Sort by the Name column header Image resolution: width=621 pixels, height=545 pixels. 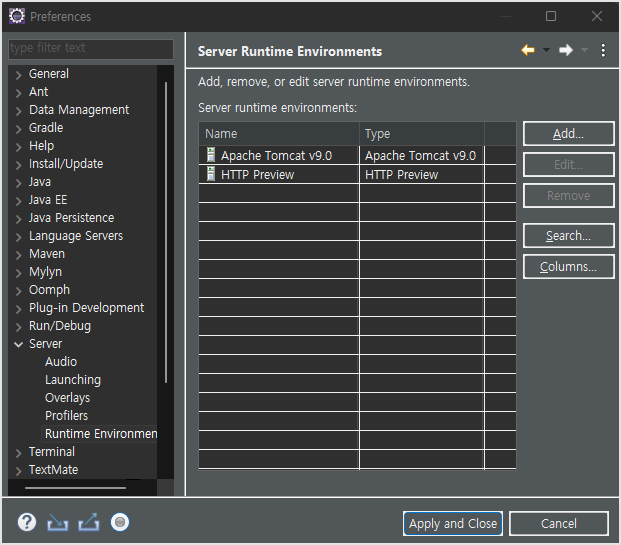click(279, 134)
